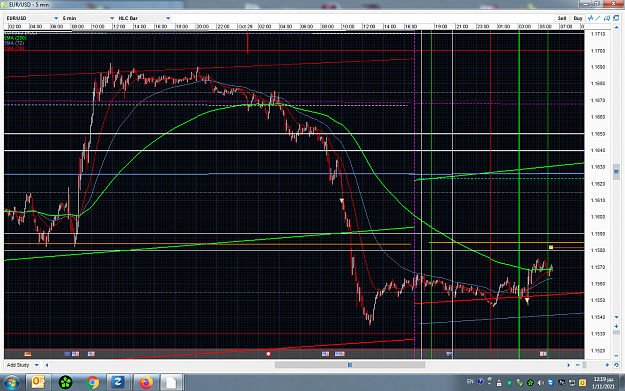Click the vertical zoom slider handle
The height and width of the screenshot is (391, 625).
(616, 332)
